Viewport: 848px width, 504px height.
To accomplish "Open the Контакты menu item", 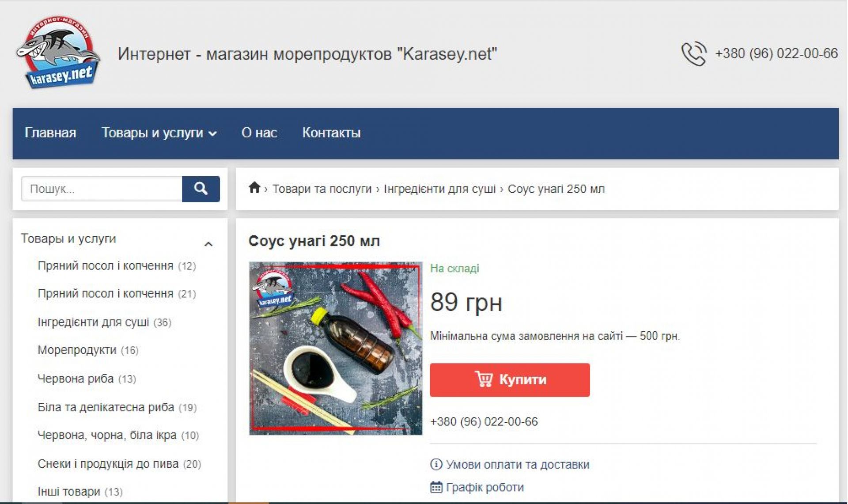I will [331, 133].
